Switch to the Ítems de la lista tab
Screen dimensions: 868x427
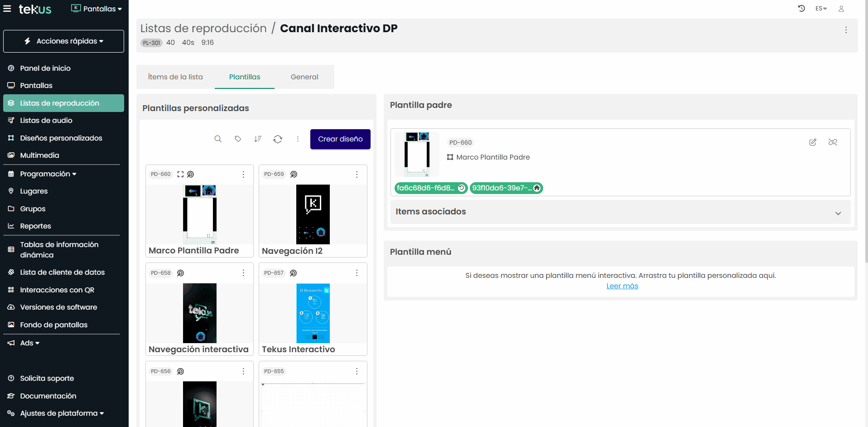[175, 77]
